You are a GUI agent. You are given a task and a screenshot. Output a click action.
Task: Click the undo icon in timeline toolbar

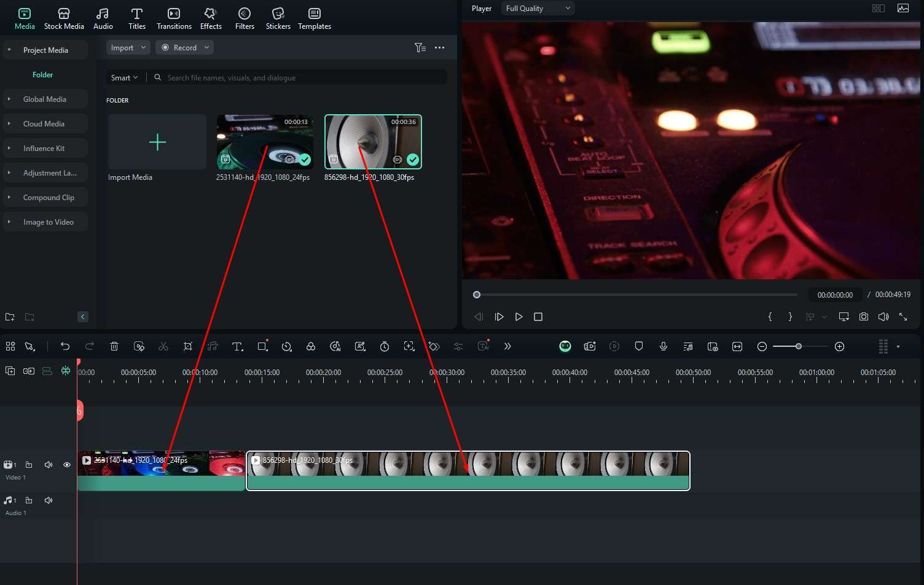(65, 346)
